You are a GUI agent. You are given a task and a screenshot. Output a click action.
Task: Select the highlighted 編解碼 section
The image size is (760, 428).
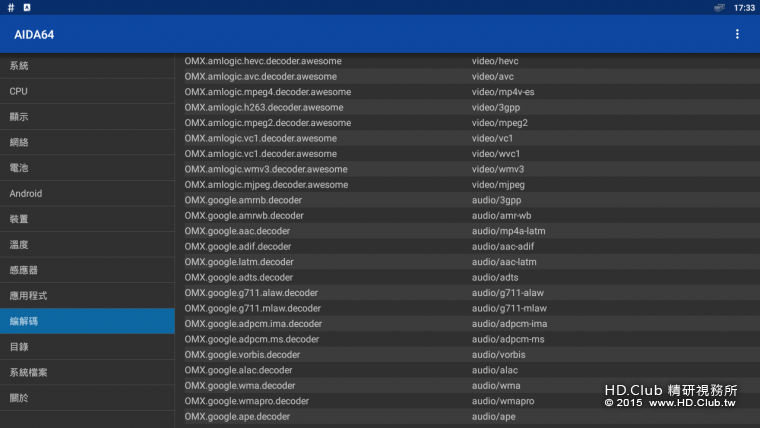(87, 321)
